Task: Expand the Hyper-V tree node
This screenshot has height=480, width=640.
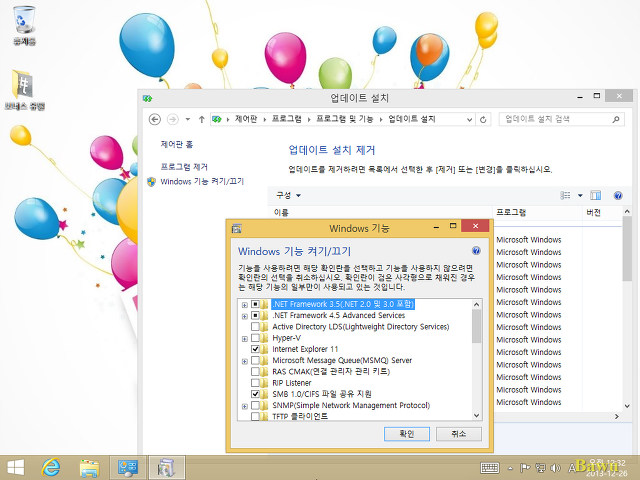Action: tap(244, 339)
